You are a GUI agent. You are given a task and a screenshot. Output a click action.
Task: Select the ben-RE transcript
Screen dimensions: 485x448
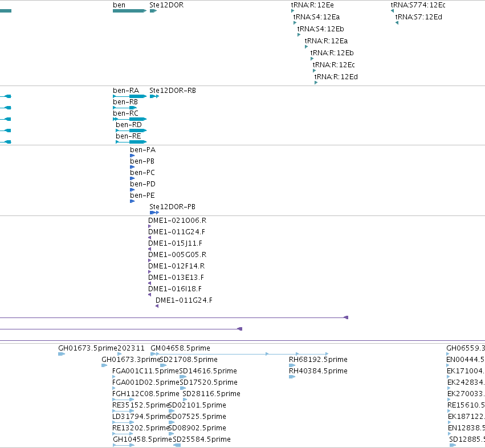[x=131, y=142]
